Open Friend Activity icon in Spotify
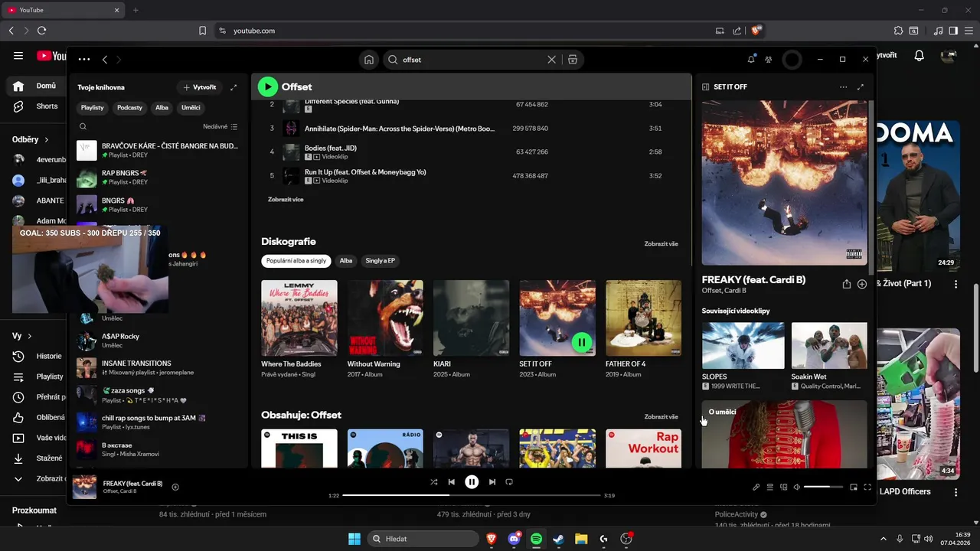This screenshot has height=551, width=980. click(x=769, y=60)
